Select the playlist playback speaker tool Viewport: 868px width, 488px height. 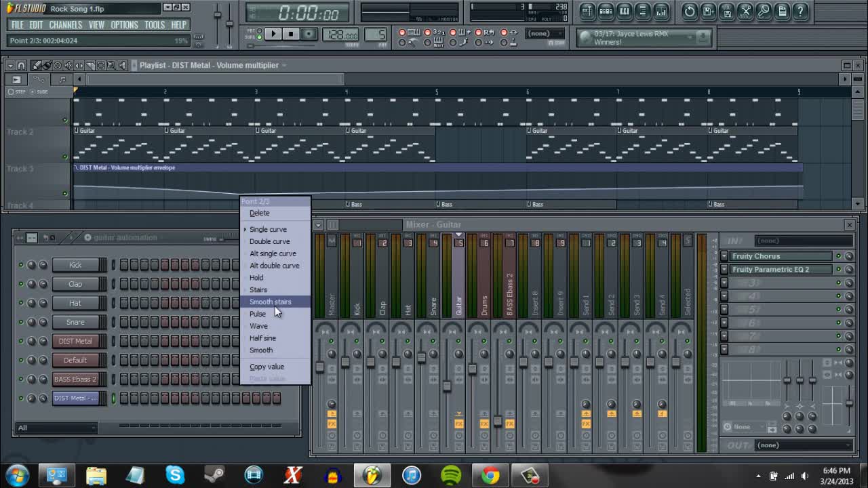coord(123,66)
